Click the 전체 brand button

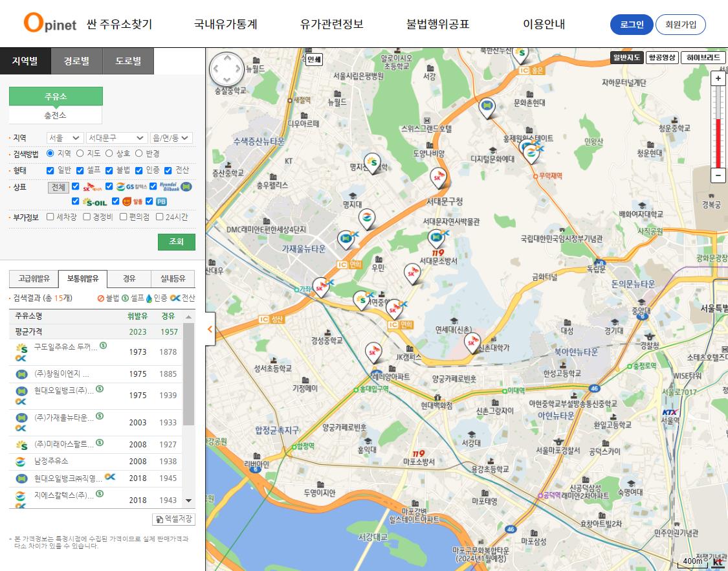(x=58, y=187)
